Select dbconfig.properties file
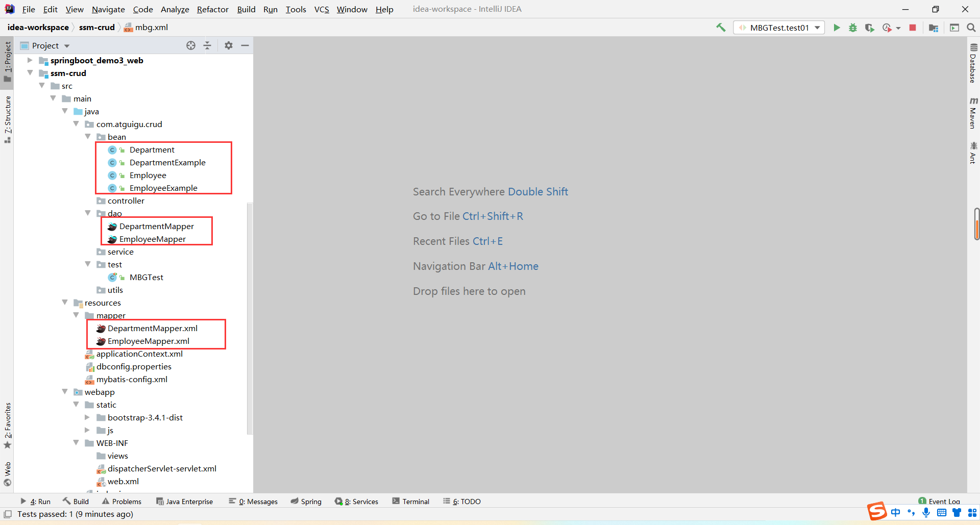 [134, 367]
